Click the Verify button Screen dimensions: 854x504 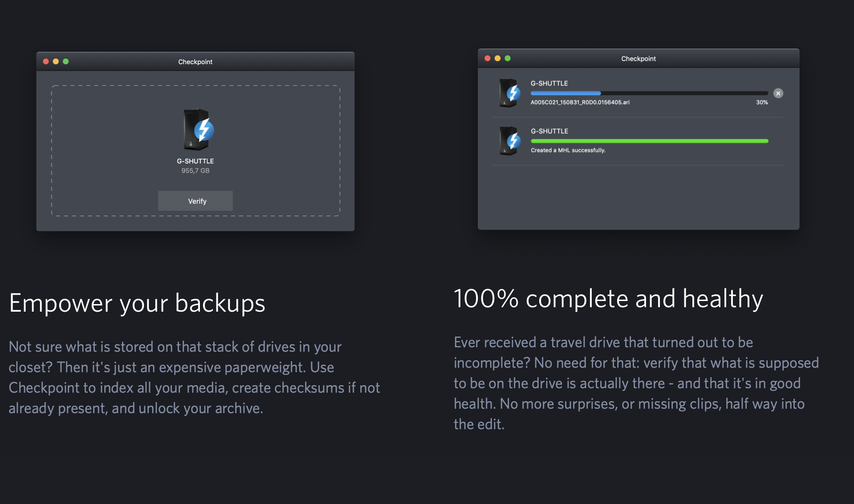click(x=195, y=201)
